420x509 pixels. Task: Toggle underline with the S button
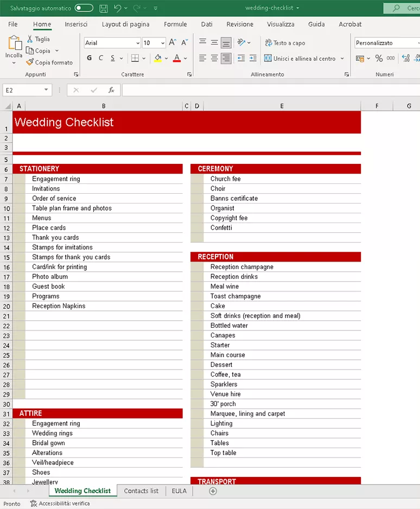coord(113,58)
